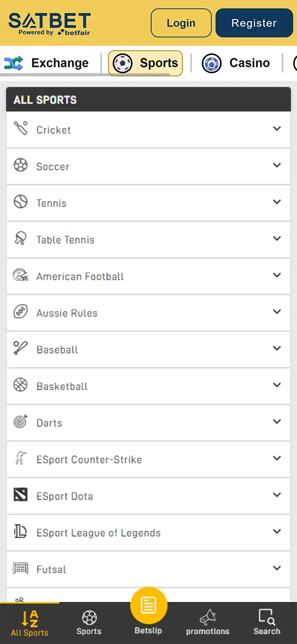Select ESport Dota from sports list
Screen dimensions: 297x644
tap(64, 496)
